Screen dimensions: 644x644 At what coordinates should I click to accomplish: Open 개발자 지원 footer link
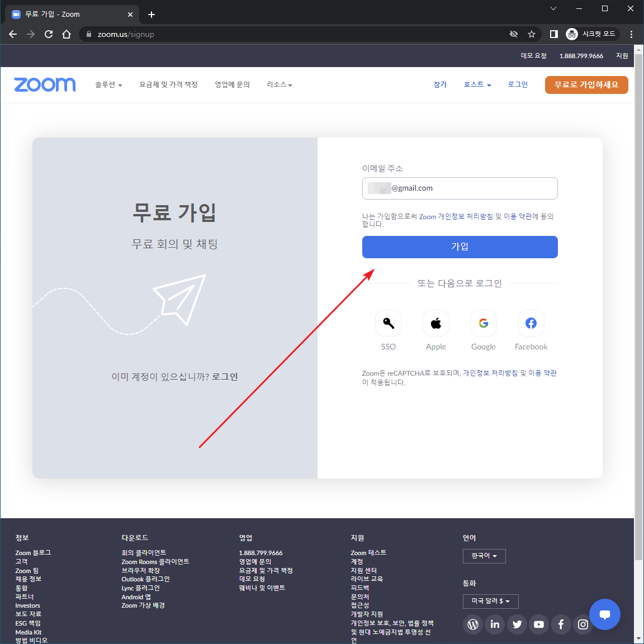[367, 614]
